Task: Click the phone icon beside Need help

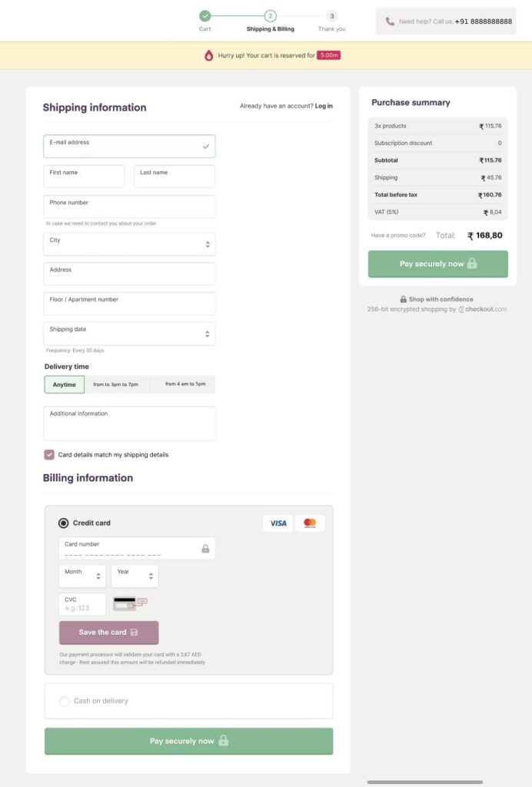Action: click(390, 22)
